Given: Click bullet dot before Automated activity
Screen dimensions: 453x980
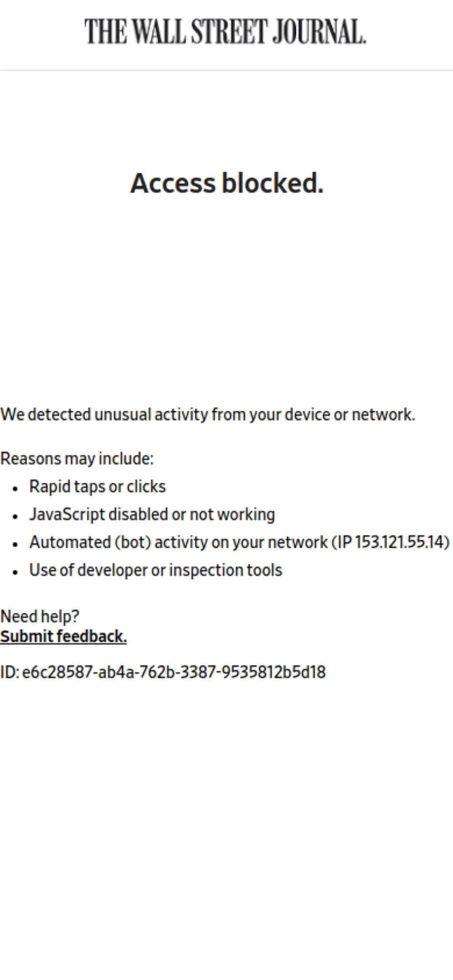Looking at the screenshot, I should (15, 545).
